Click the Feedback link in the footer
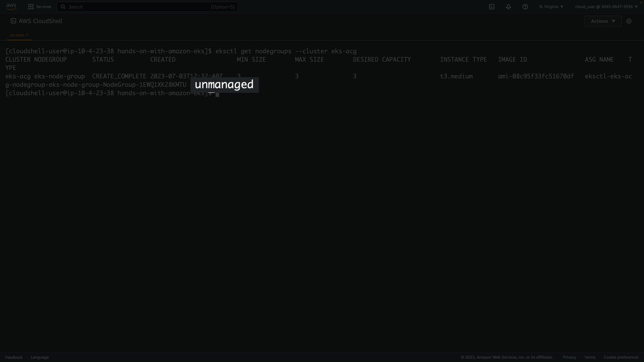Viewport: 644px width, 362px height. pos(14,357)
